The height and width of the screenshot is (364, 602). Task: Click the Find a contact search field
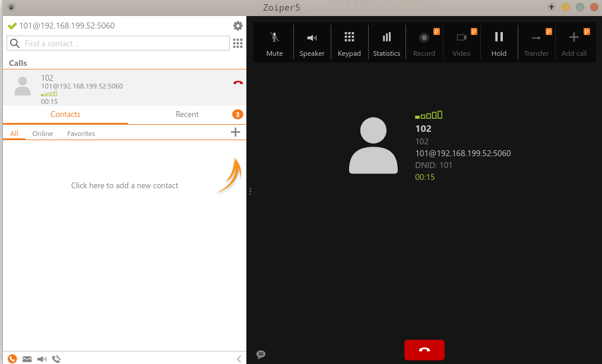(118, 43)
